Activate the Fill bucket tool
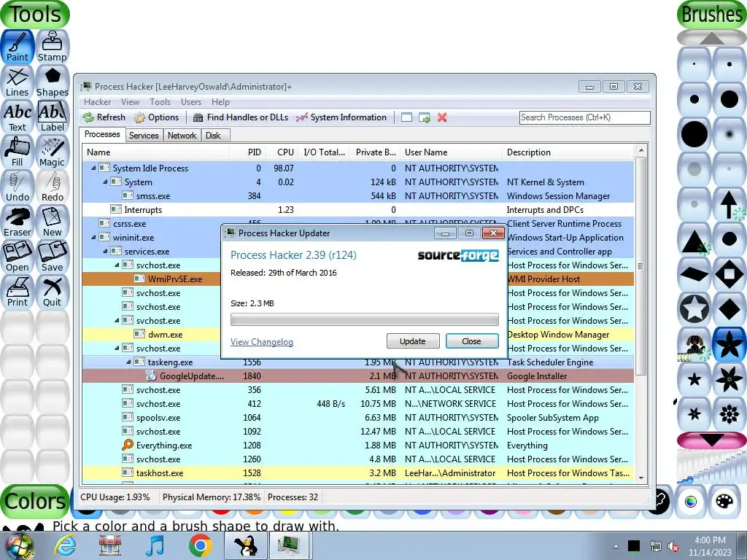 pyautogui.click(x=18, y=152)
